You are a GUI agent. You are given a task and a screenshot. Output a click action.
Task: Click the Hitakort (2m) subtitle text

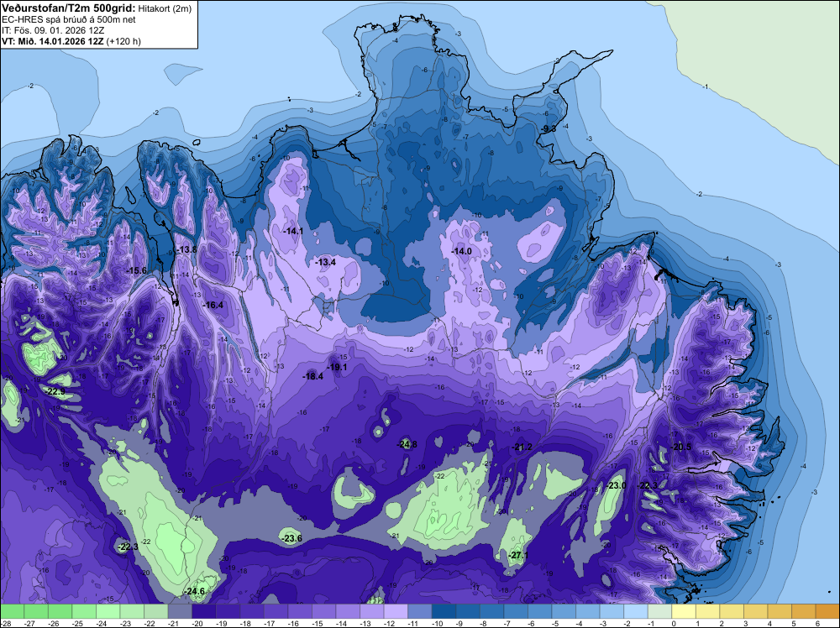(x=164, y=8)
